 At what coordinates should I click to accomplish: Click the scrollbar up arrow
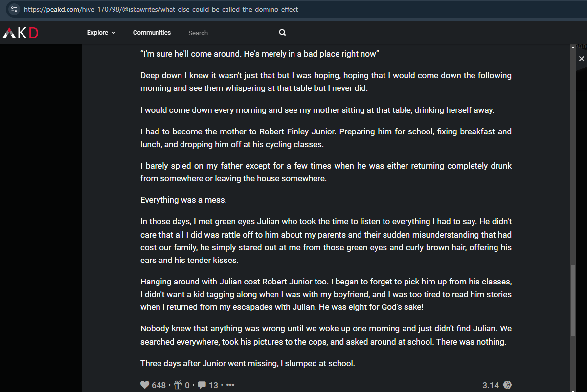[573, 47]
